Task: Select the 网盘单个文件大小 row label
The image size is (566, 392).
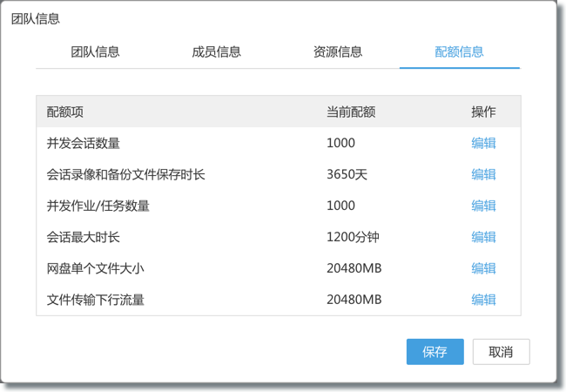Action: coord(96,269)
